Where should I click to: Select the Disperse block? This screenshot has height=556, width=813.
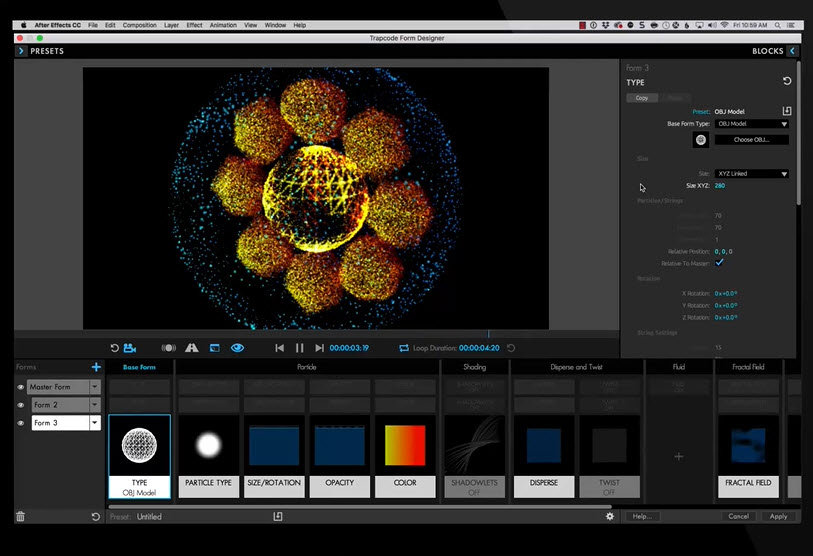[544, 456]
